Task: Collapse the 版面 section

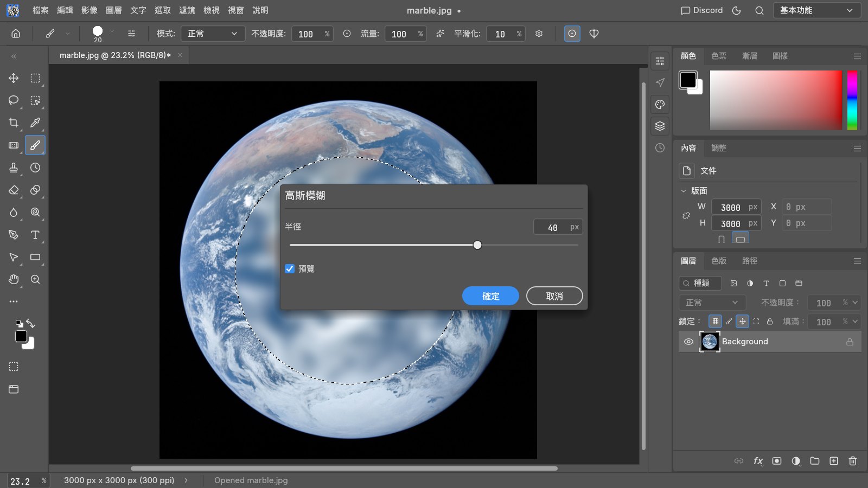Action: coord(684,191)
